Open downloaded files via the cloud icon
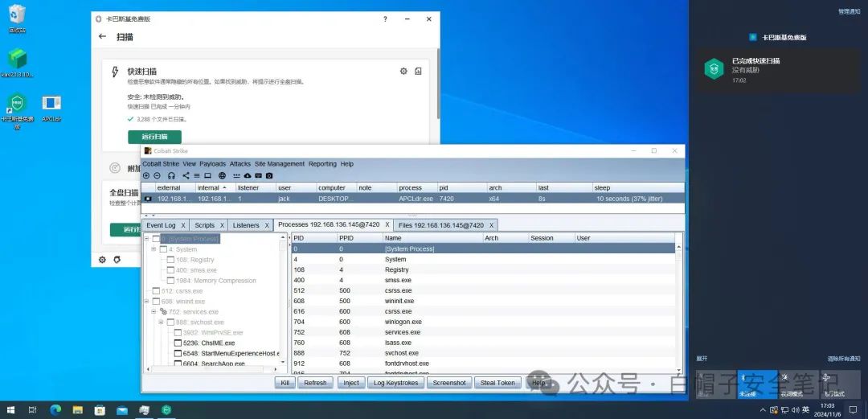Image resolution: width=868 pixels, height=419 pixels. pos(248,175)
